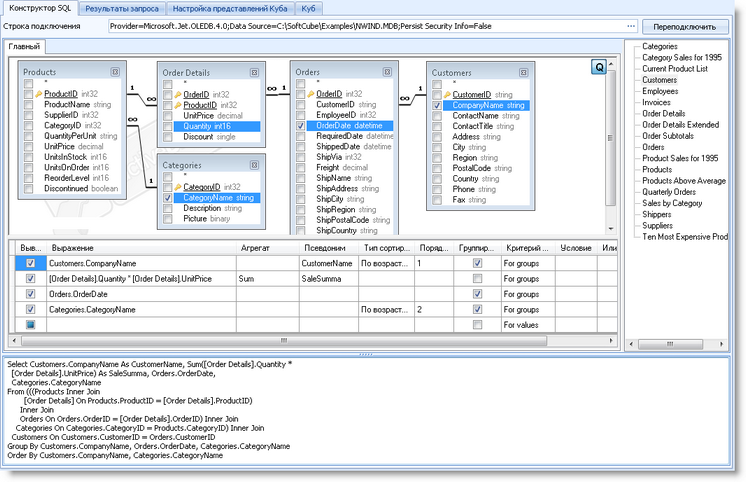
Task: Check the ProductName field in Products
Action: [29, 104]
